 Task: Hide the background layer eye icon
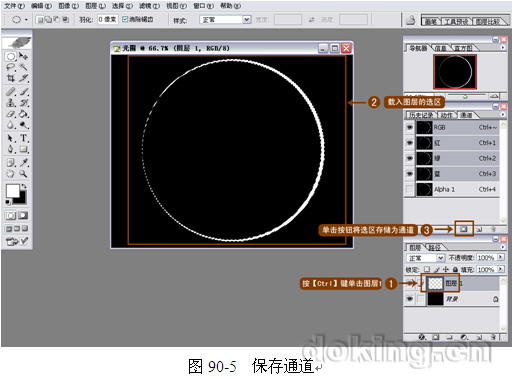tap(410, 299)
